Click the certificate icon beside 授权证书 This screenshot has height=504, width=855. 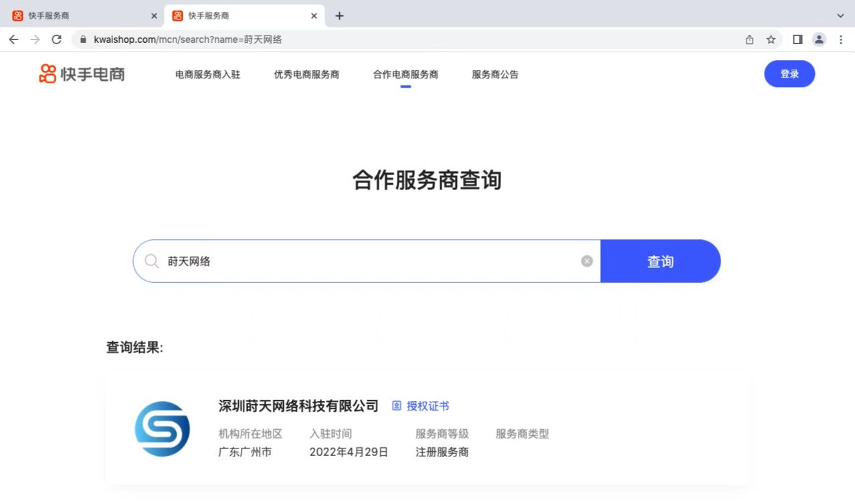(397, 406)
